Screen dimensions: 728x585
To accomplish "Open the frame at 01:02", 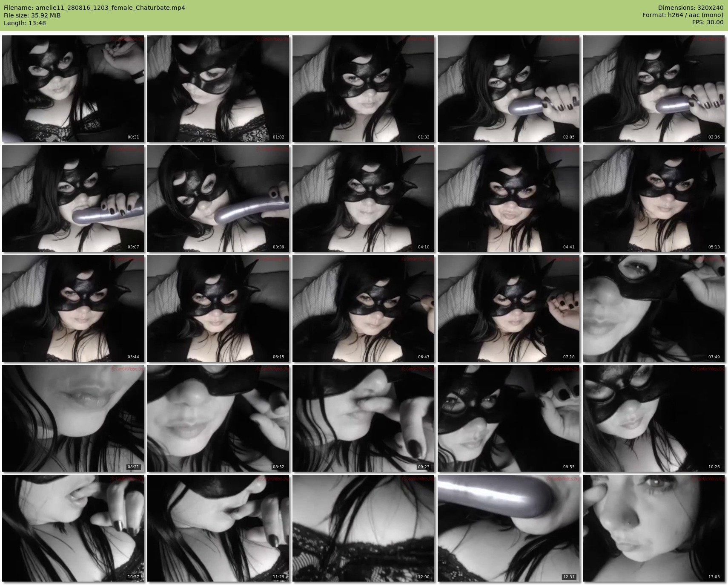I will point(218,89).
